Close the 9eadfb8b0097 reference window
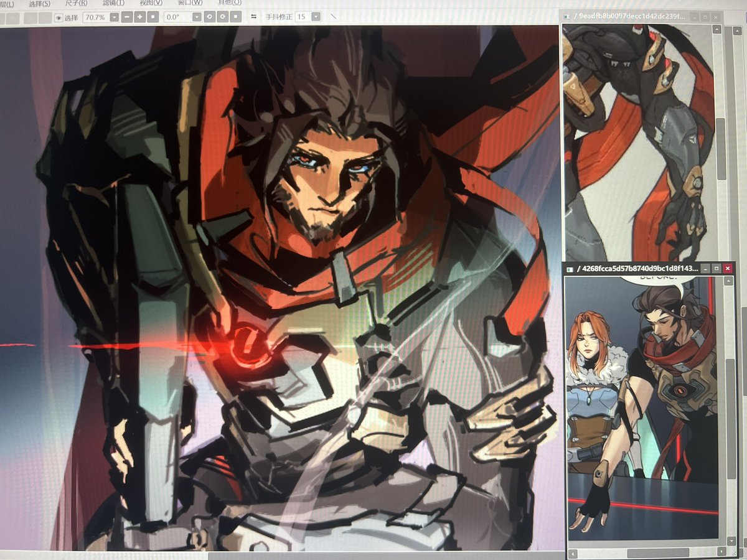The height and width of the screenshot is (560, 747). pyautogui.click(x=716, y=17)
